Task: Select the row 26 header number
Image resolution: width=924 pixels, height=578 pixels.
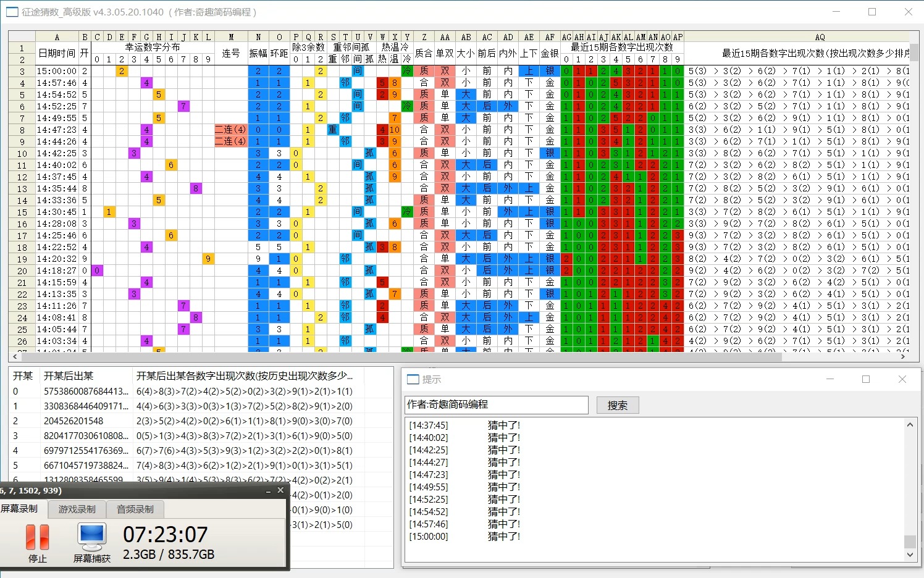Action: click(x=22, y=341)
